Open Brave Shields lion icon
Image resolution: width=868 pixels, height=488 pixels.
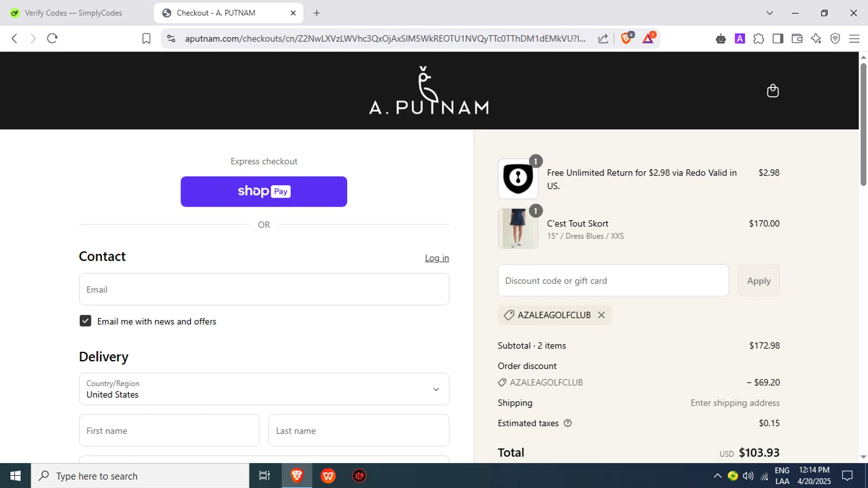[x=627, y=38]
